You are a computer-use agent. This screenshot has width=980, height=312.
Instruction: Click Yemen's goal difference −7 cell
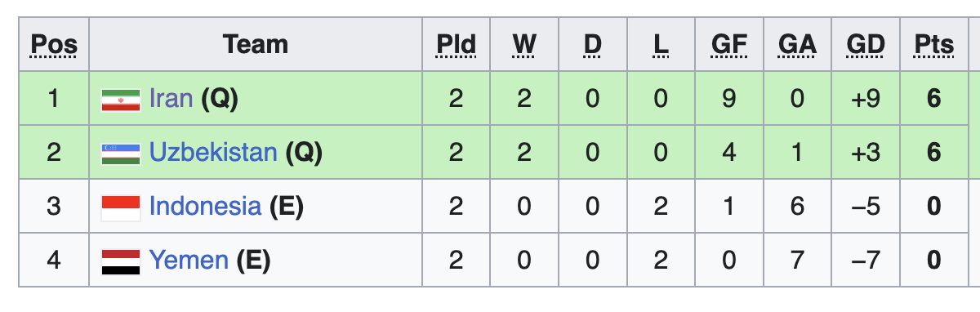(866, 261)
